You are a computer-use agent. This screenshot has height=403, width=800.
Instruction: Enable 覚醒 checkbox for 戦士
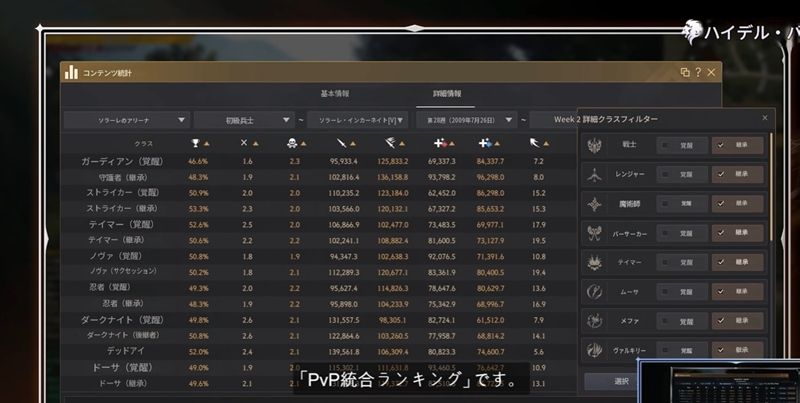[x=664, y=145]
